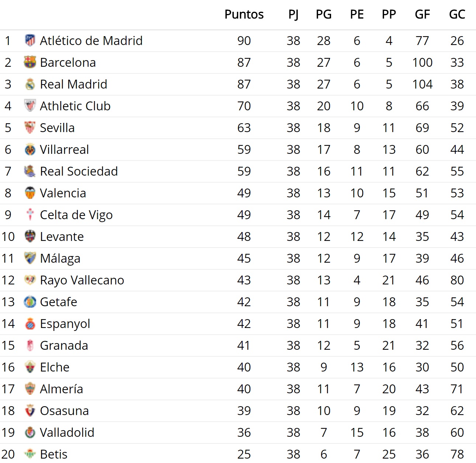Image resolution: width=476 pixels, height=463 pixels.
Task: Click Valladolid's points value 36
Action: [x=244, y=432]
